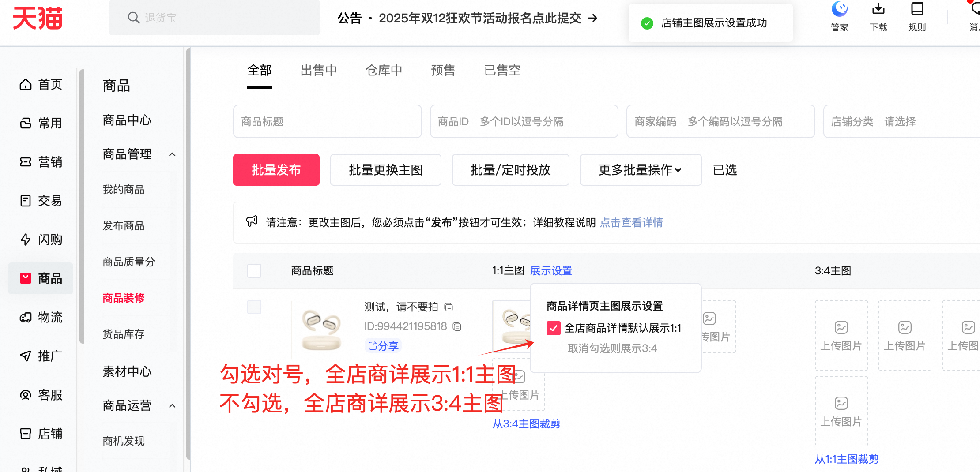Open the 2025年双12狂欢节 announcement link

click(480, 18)
